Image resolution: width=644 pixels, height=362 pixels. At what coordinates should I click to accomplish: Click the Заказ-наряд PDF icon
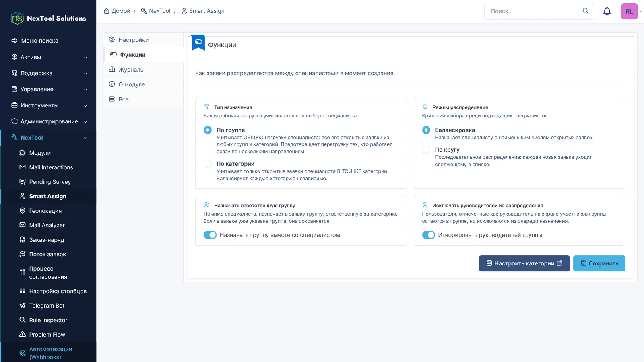(x=23, y=240)
